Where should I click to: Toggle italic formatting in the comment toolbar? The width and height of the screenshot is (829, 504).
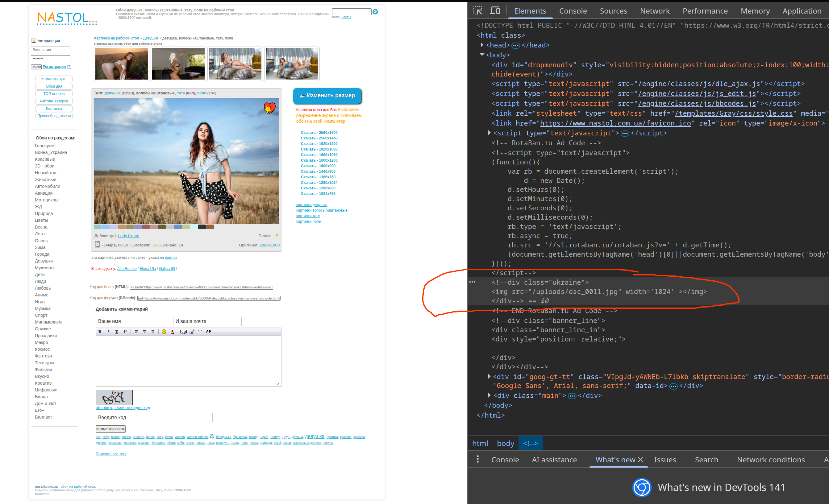108,332
